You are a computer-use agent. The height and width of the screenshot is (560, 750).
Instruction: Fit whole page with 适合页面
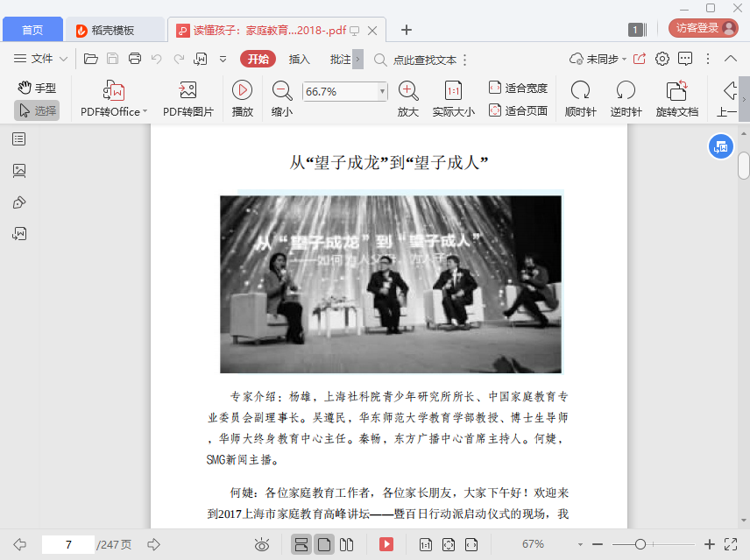[518, 110]
